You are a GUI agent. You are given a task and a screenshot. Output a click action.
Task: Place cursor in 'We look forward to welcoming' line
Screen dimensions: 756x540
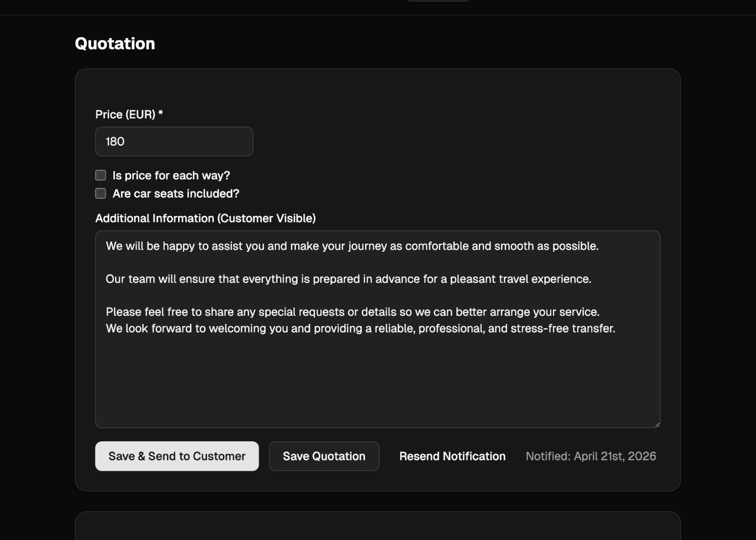360,328
